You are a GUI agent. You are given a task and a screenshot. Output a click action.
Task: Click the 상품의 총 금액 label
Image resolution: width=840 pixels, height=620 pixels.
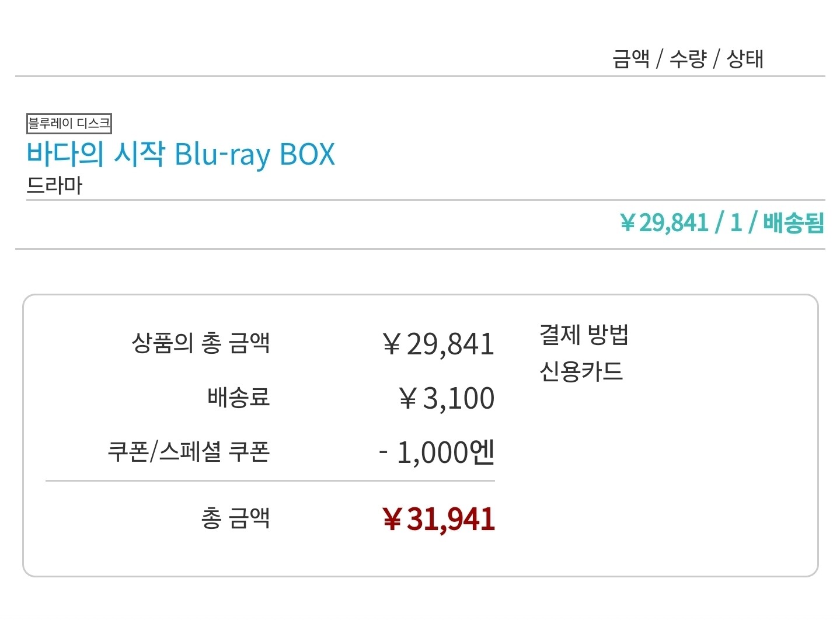coord(201,343)
